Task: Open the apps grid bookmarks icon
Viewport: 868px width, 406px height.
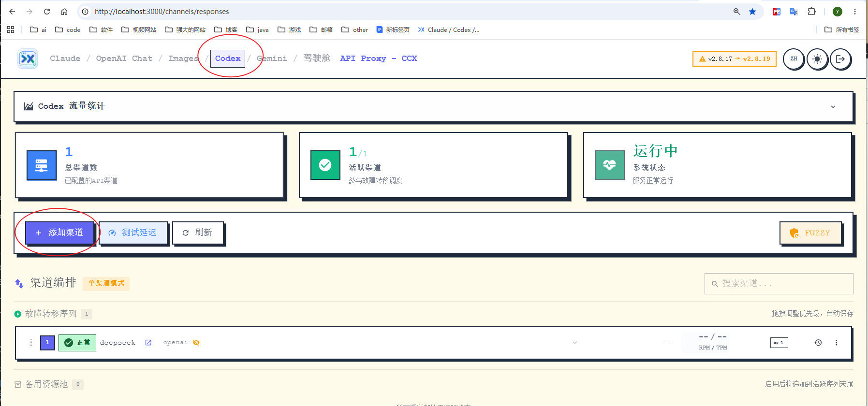Action: (x=11, y=29)
